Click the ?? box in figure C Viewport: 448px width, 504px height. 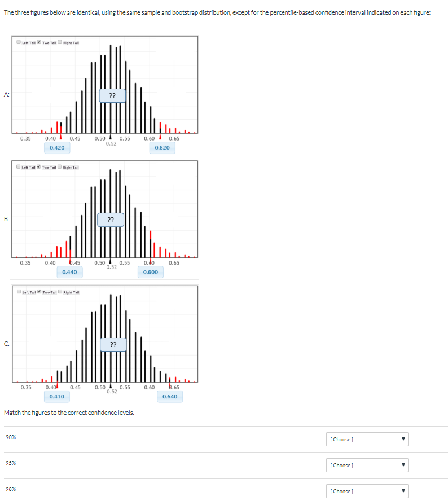[x=113, y=345]
